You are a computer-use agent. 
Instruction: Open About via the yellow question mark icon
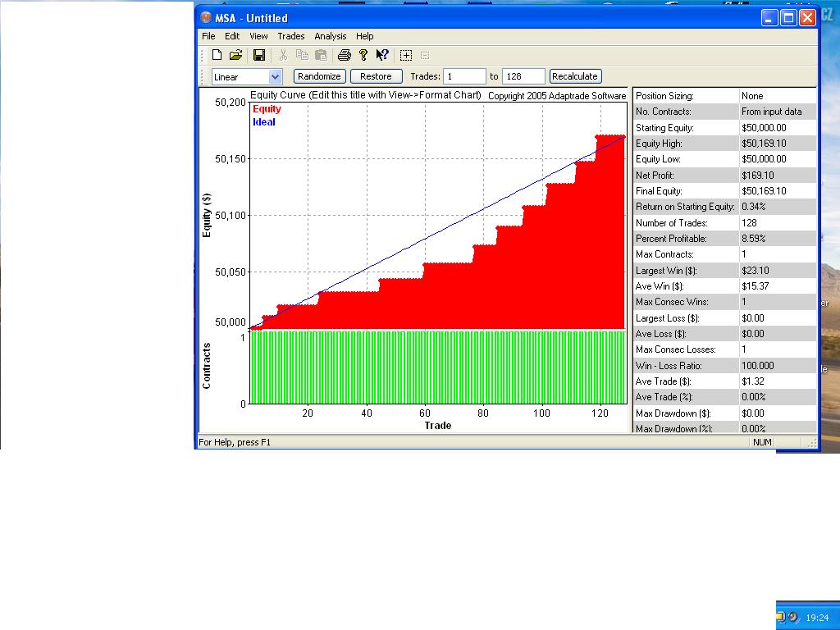pos(363,55)
